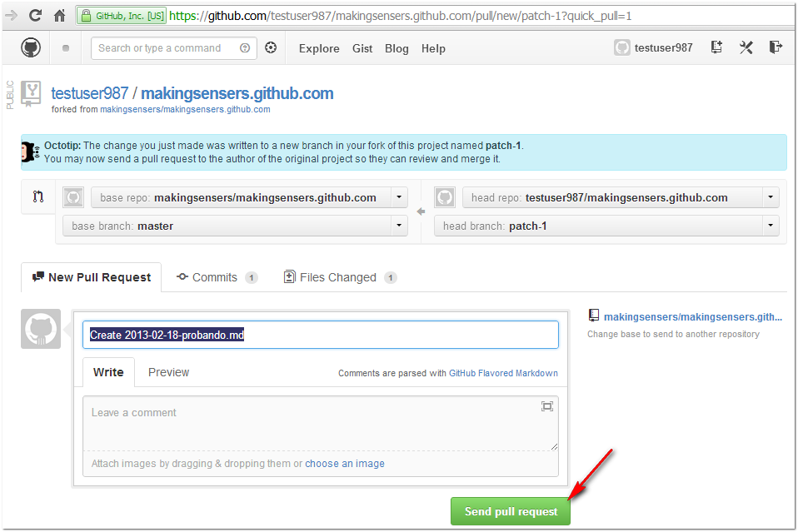Click 'Change base to send to another repository' text
Screen dimensions: 798x532
(x=673, y=334)
